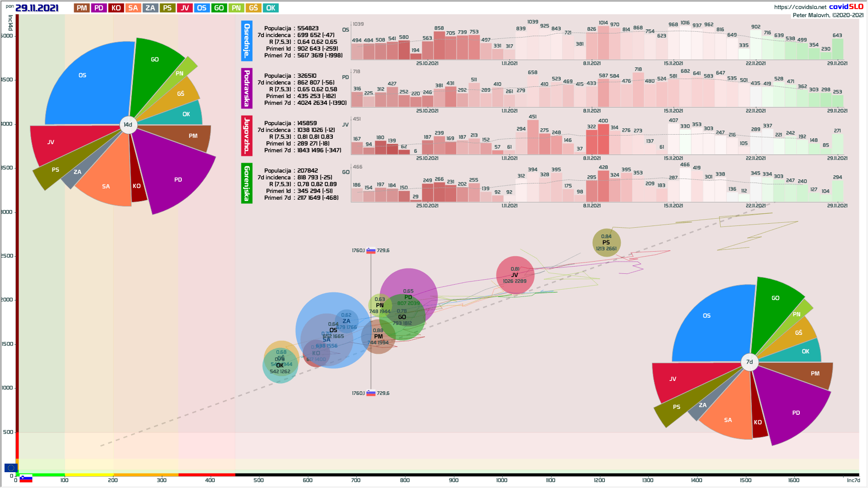Open the Podravska region vertical tab

coord(247,88)
